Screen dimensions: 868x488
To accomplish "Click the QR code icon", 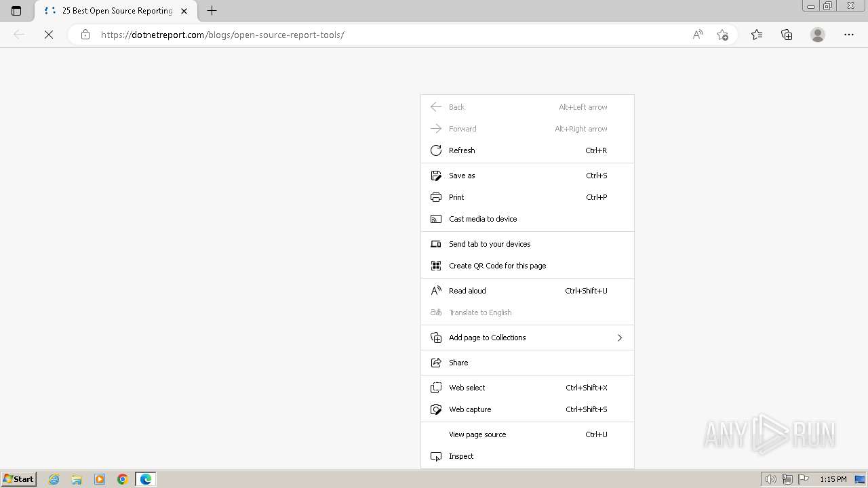I will [436, 266].
